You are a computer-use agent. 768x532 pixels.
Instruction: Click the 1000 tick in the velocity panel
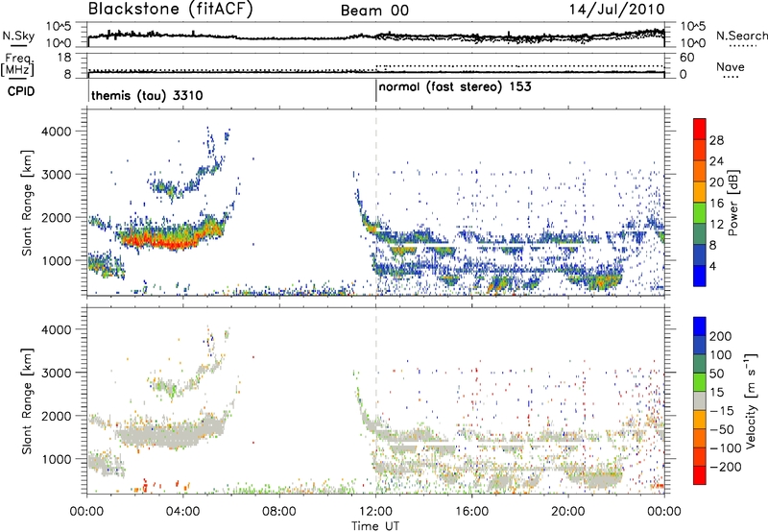click(x=56, y=459)
